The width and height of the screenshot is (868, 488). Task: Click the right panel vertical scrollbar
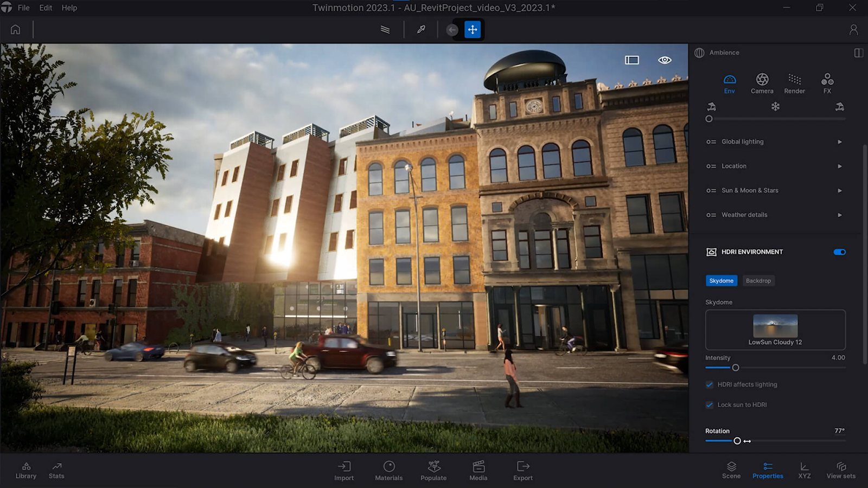(x=865, y=255)
